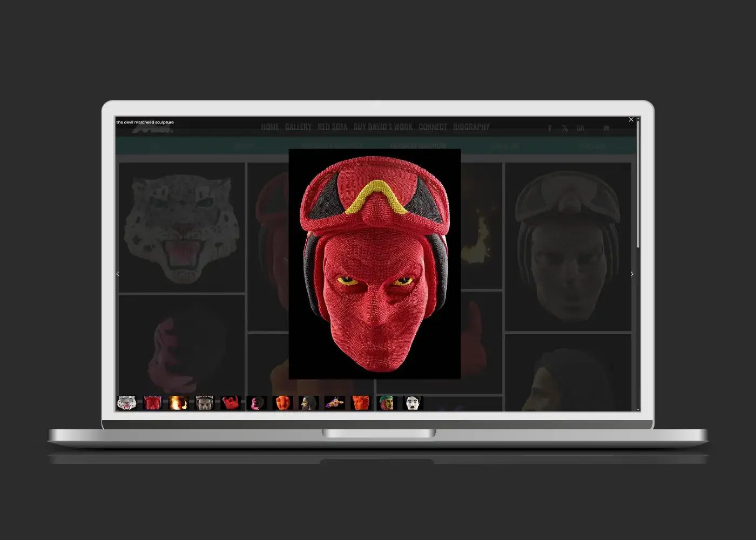The width and height of the screenshot is (756, 540).
Task: Open the shopping cart icon
Action: coord(606,129)
